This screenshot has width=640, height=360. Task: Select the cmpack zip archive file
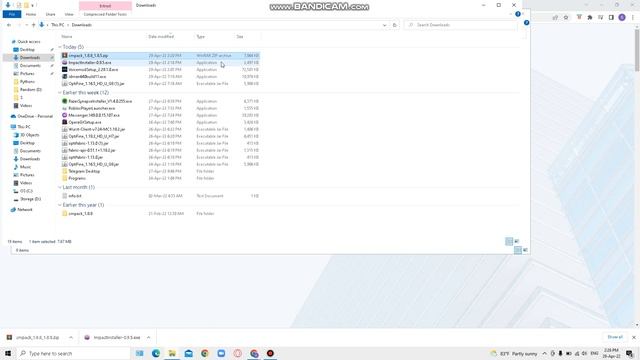click(160, 56)
